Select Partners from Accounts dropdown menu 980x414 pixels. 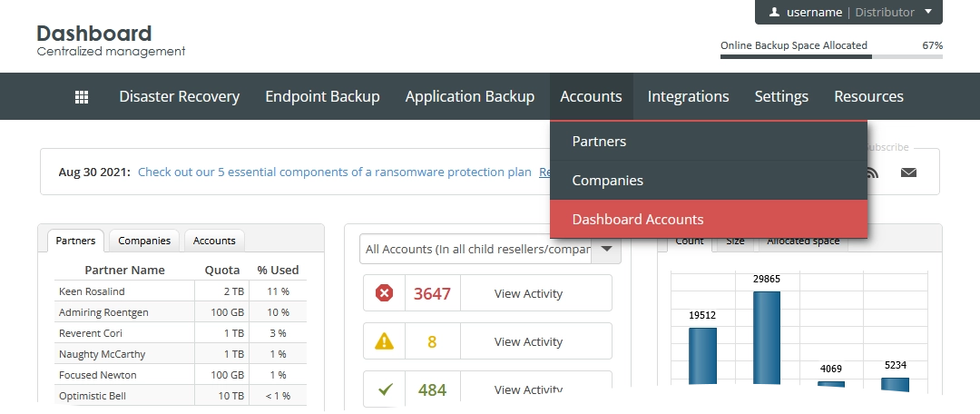(x=709, y=142)
